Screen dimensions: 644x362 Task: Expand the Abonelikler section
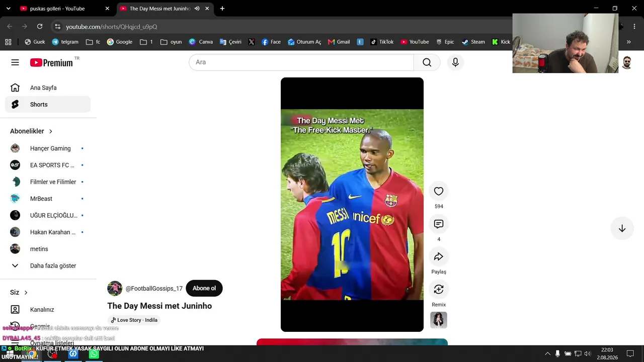click(x=31, y=131)
